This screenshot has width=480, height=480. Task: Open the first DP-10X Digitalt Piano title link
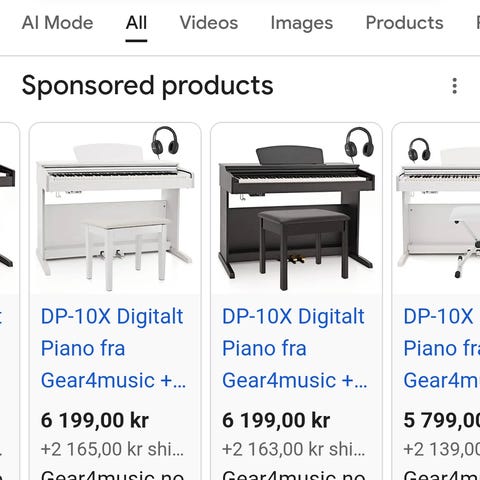coord(113,348)
